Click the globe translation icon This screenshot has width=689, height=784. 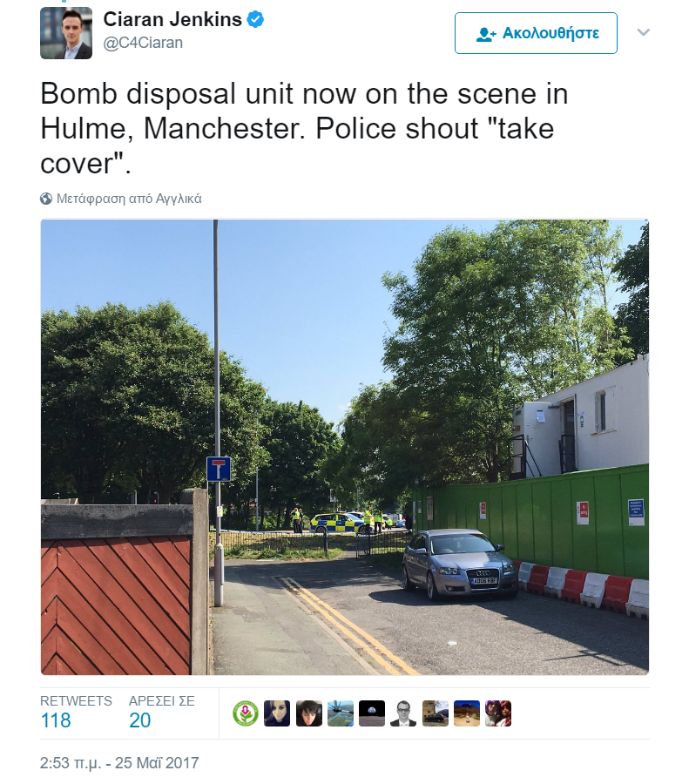pos(46,199)
